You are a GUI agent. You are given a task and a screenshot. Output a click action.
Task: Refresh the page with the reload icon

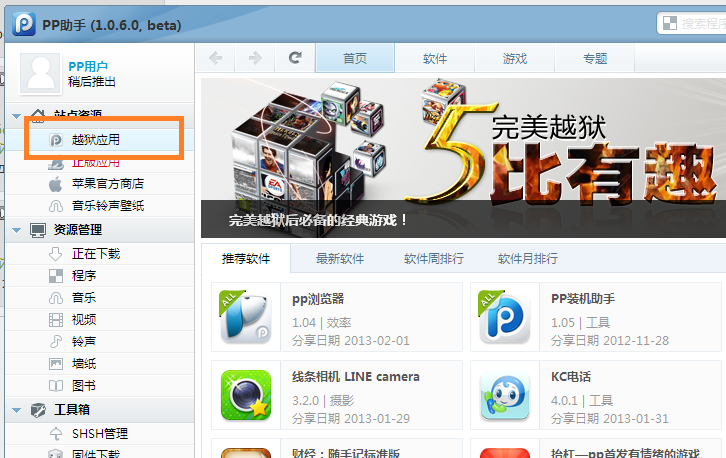pos(295,58)
